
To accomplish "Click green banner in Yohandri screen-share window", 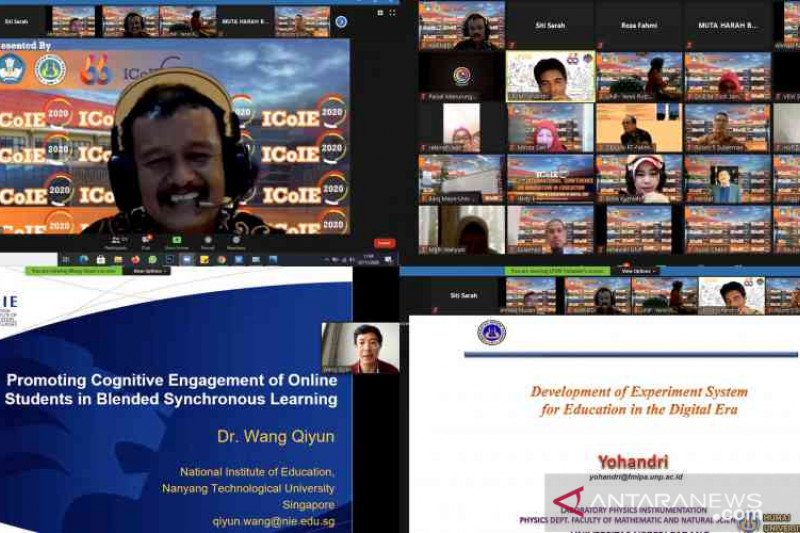I will coord(557,271).
